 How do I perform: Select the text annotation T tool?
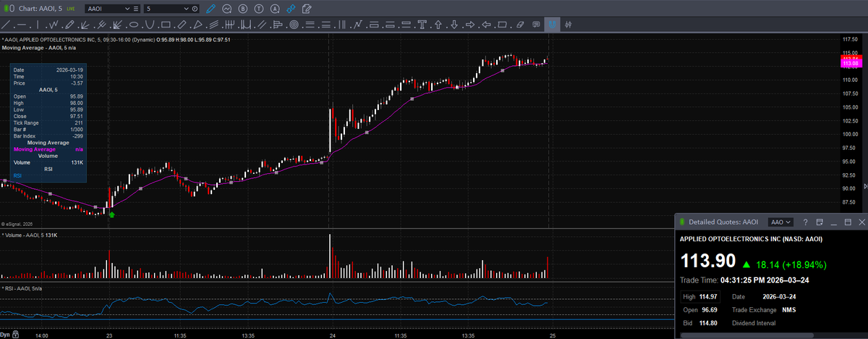[x=422, y=25]
